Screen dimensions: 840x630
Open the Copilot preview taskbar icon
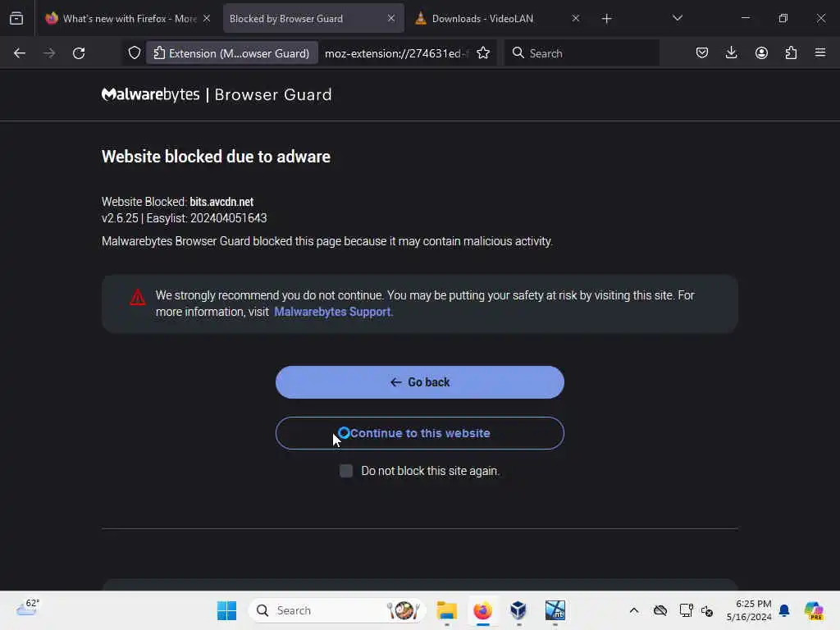814,610
